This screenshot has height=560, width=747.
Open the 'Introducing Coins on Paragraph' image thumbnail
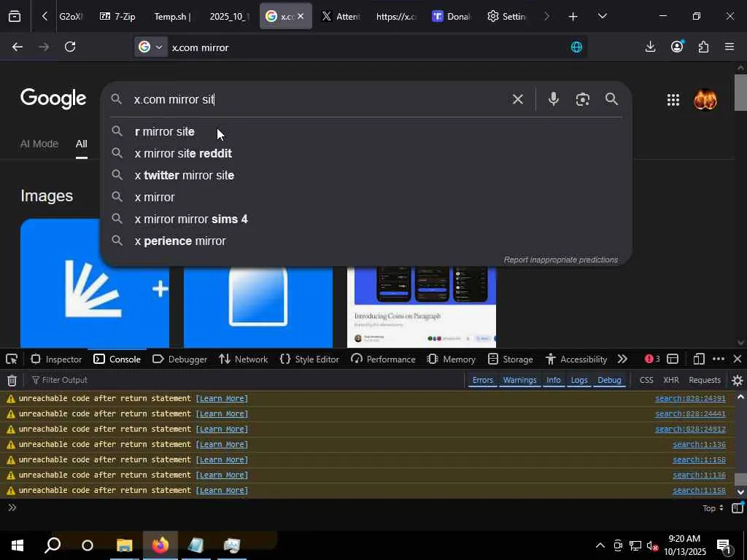pyautogui.click(x=421, y=307)
